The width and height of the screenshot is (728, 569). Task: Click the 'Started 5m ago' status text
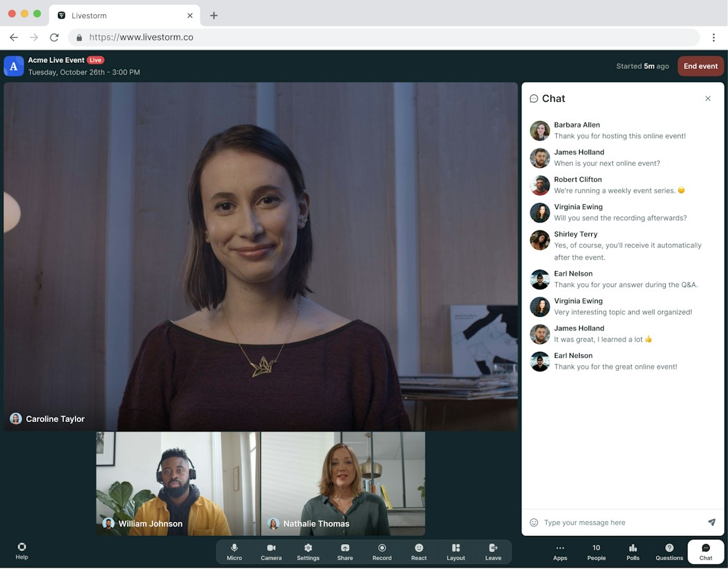[x=642, y=66]
